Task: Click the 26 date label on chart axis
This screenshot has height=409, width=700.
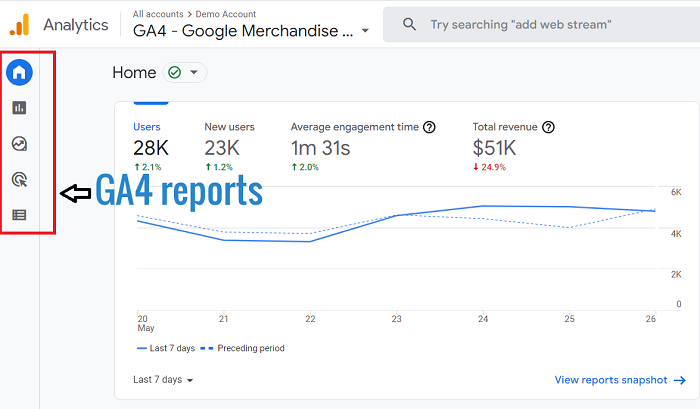Action: coord(650,319)
